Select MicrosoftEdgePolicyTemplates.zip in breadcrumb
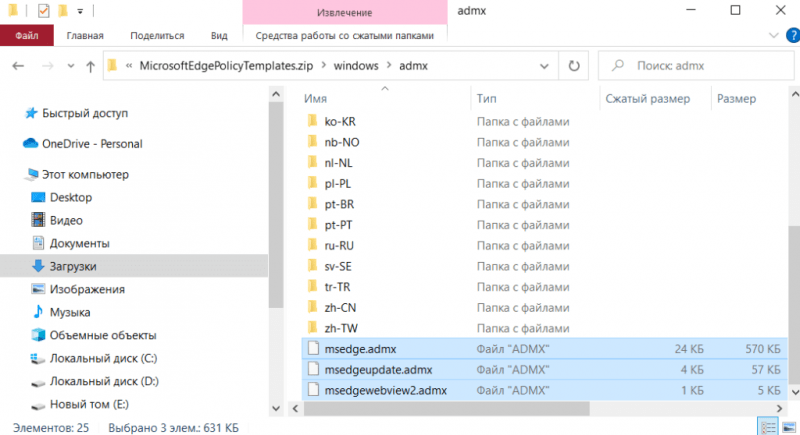 [x=226, y=66]
